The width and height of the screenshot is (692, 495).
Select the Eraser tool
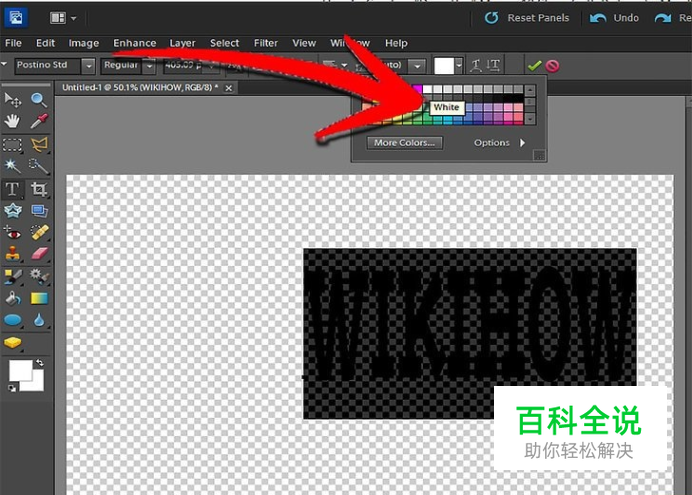coord(39,254)
